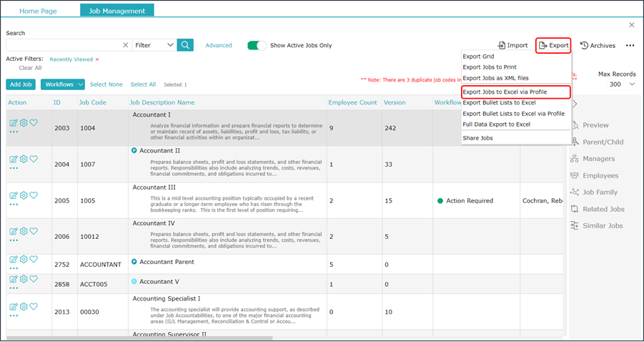
Task: Open the Max Records 300 dropdown
Action: click(620, 84)
